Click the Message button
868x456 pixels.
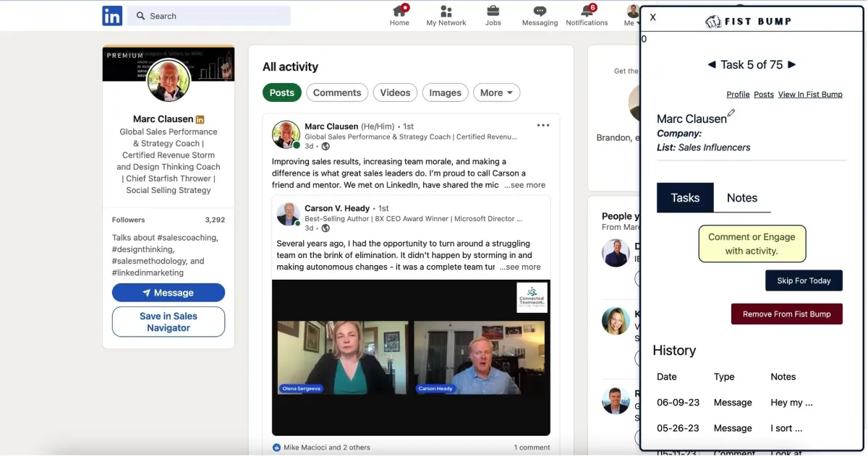point(169,293)
